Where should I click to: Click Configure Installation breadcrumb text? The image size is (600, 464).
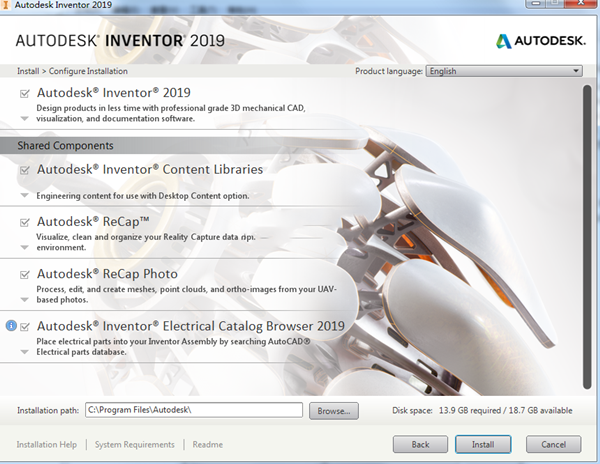click(88, 71)
